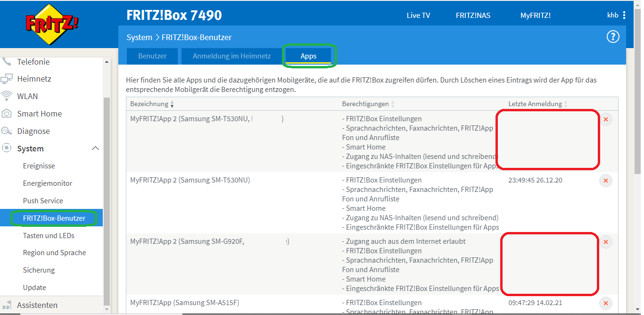Delete the entry last logged 23:49:45 26.12.20
This screenshot has height=315, width=644.
tap(606, 181)
